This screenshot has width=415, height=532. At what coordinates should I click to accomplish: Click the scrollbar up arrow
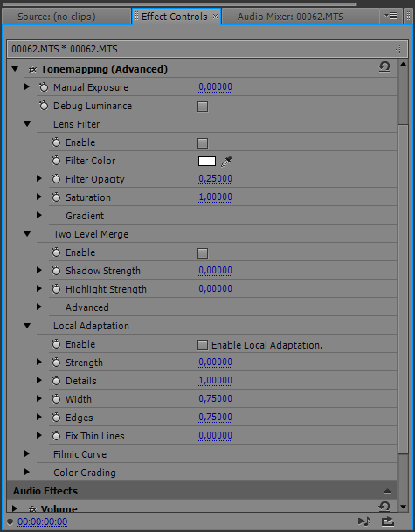point(403,64)
